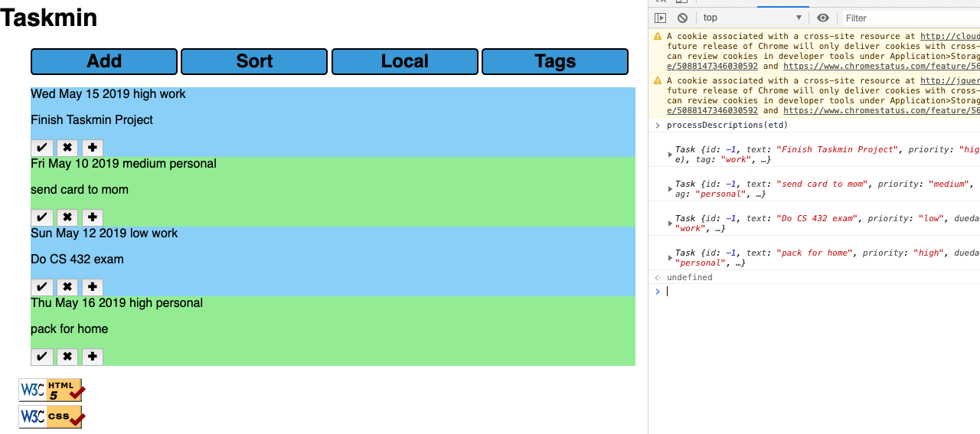Image resolution: width=980 pixels, height=434 pixels.
Task: Delete the 'Finish Taskmin Project' task
Action: tap(67, 148)
